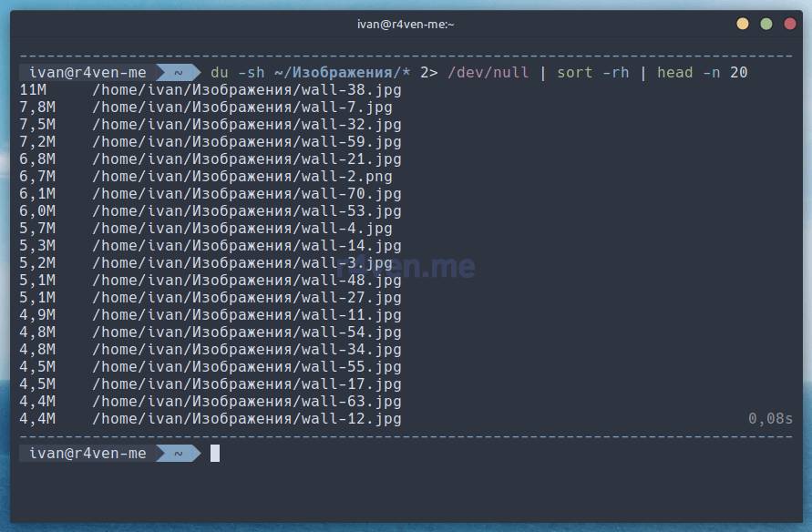The height and width of the screenshot is (532, 812).
Task: Click the green maximize window button
Action: click(766, 24)
